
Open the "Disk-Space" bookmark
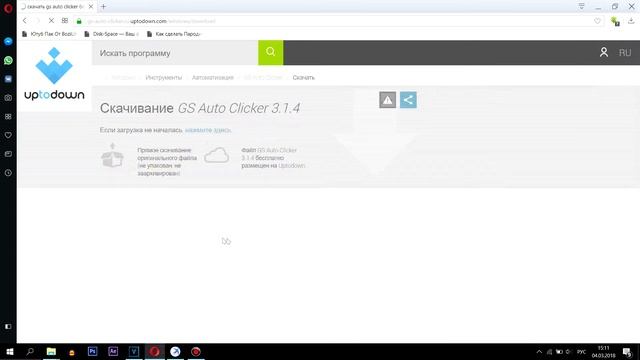111,34
